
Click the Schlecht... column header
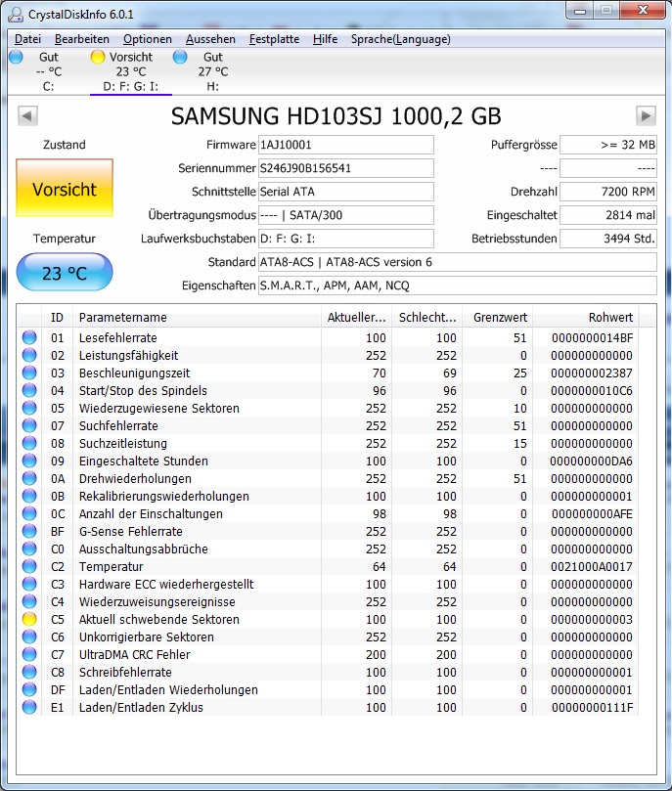click(x=427, y=318)
